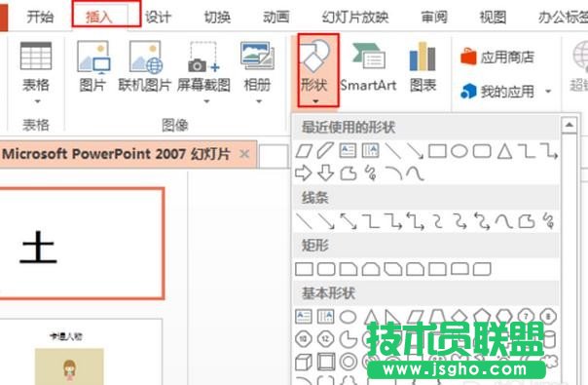Choose decagon shape in 基本形状

coord(304,339)
